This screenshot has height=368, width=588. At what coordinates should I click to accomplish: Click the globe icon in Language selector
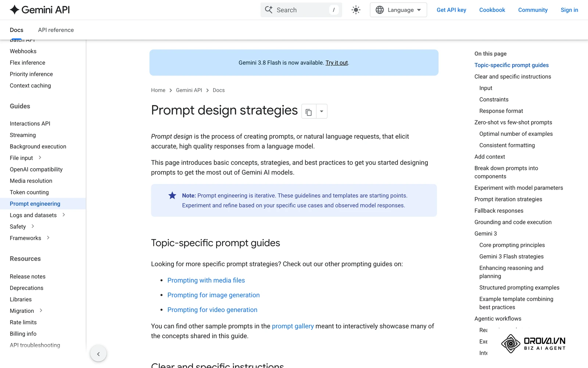(380, 10)
